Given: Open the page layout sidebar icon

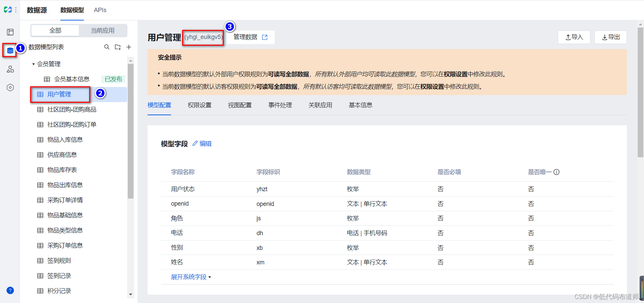Looking at the screenshot, I should [x=10, y=32].
